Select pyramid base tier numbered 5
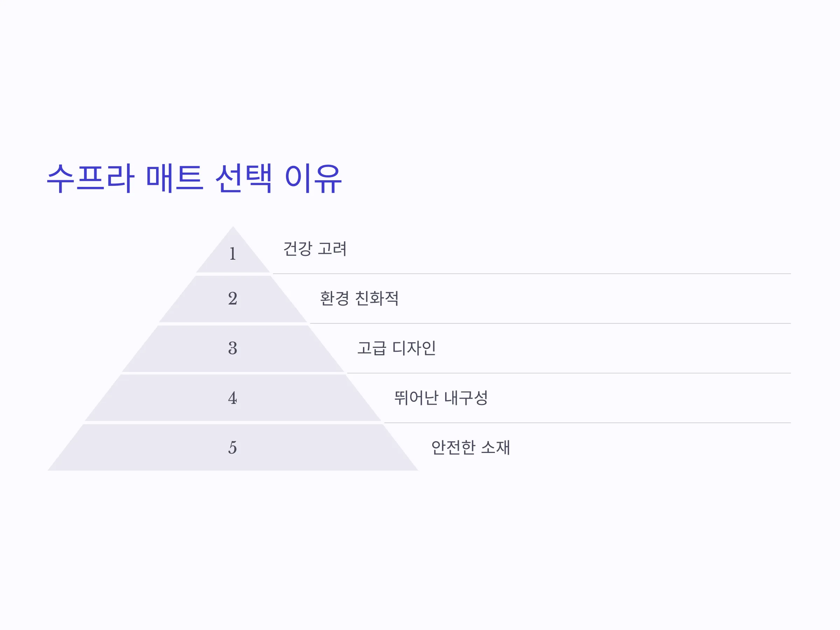This screenshot has width=840, height=630. point(233,447)
